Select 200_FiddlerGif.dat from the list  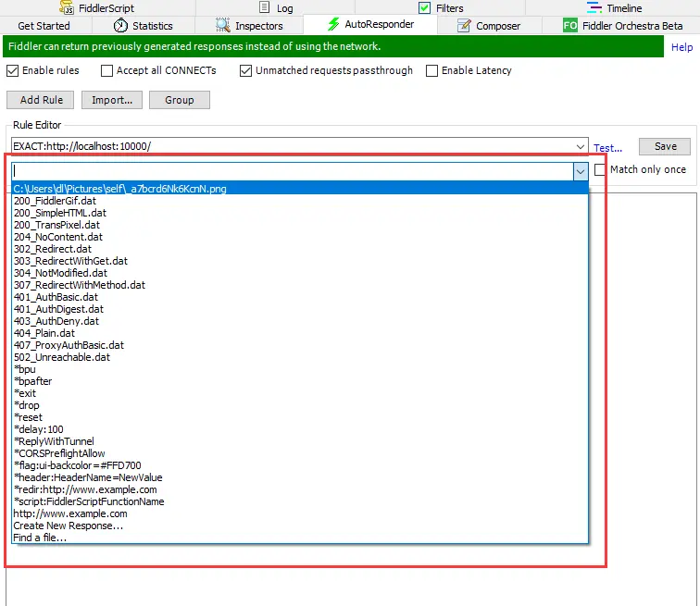pyautogui.click(x=300, y=201)
